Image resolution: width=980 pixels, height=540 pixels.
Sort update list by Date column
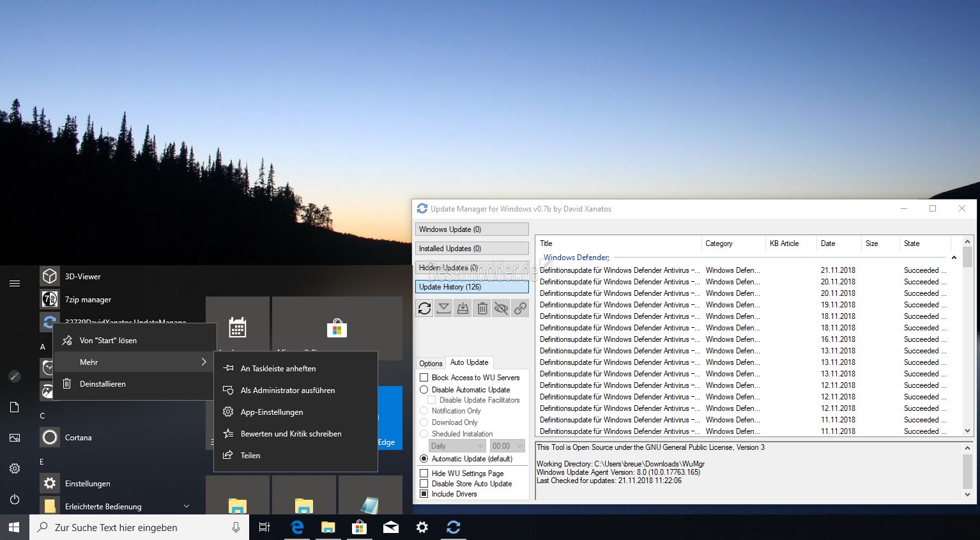coord(838,243)
